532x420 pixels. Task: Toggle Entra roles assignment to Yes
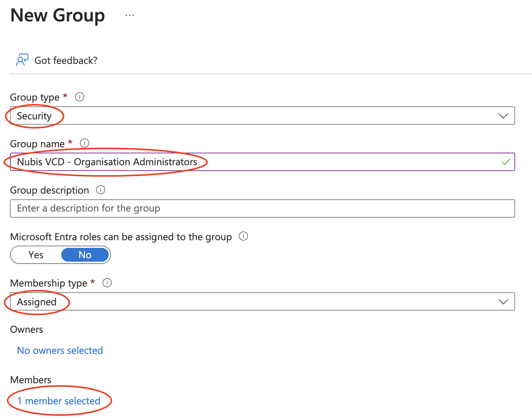pyautogui.click(x=36, y=255)
